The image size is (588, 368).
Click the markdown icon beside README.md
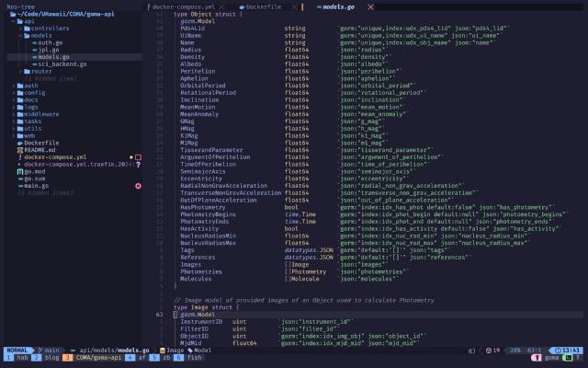click(x=20, y=150)
